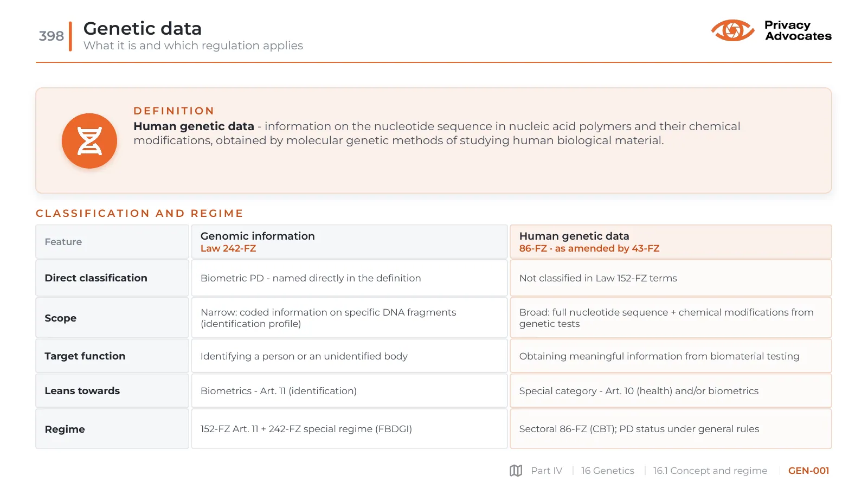The height and width of the screenshot is (488, 868).
Task: Click '86-FZ · as amended by 43-FZ'
Action: click(589, 248)
